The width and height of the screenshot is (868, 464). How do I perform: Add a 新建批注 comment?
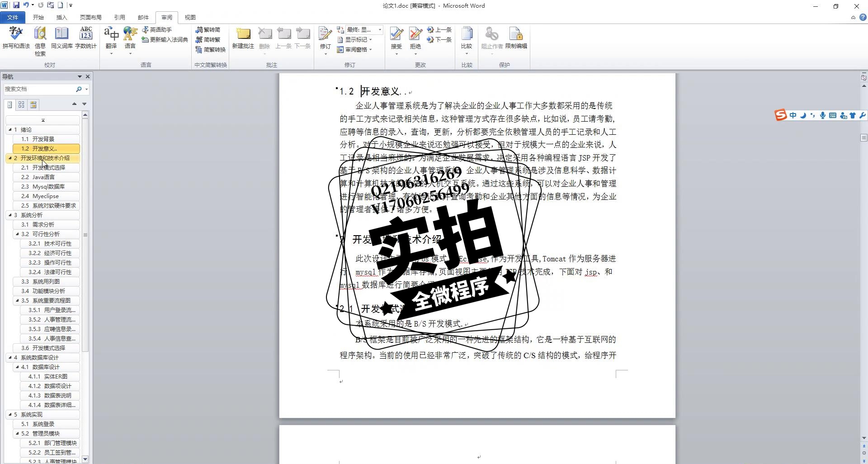243,38
